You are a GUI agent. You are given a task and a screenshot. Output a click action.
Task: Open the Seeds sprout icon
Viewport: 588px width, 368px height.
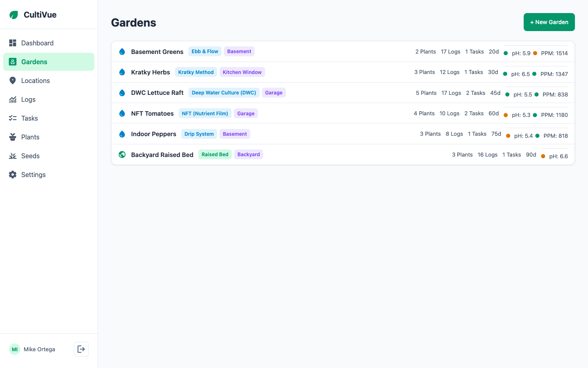pos(13,156)
